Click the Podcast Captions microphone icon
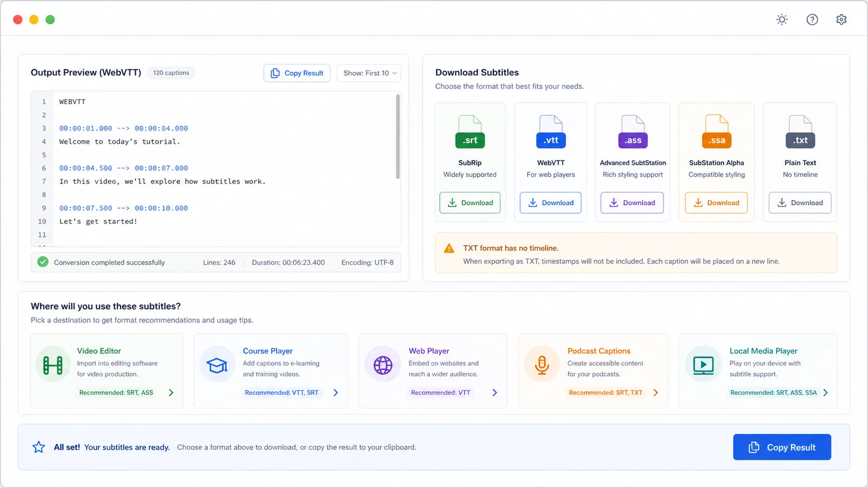This screenshot has width=868, height=488. click(541, 365)
